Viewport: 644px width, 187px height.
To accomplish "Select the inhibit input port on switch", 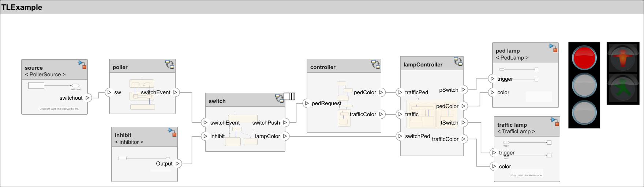I will click(x=205, y=136).
